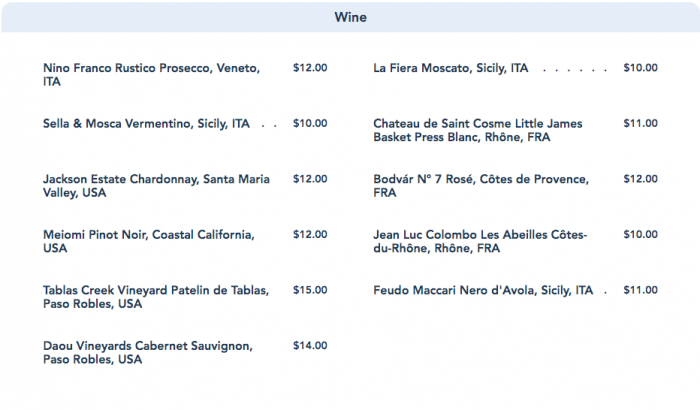Click the $10.00 price beside La Fiera Moscato
Viewport: 700px width, 410px height.
640,68
